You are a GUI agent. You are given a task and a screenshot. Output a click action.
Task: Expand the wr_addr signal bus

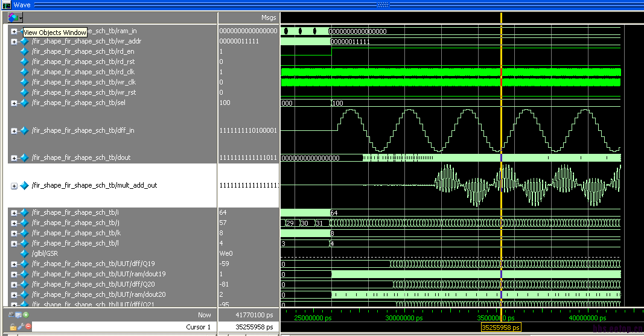tap(14, 41)
